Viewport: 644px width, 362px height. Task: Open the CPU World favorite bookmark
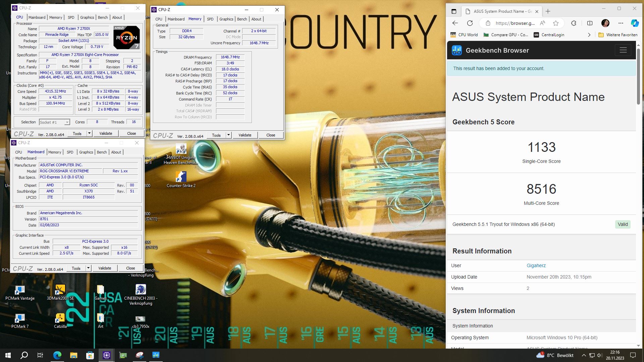(464, 35)
